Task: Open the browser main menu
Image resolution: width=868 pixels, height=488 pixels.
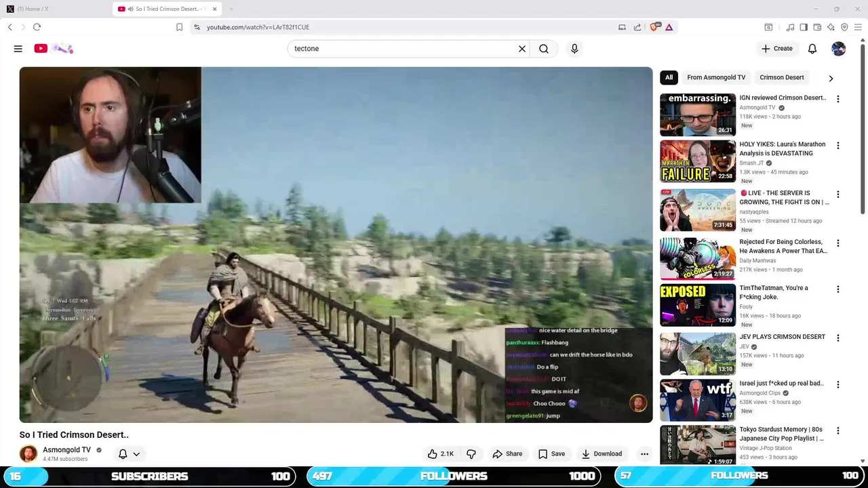Action: [858, 27]
